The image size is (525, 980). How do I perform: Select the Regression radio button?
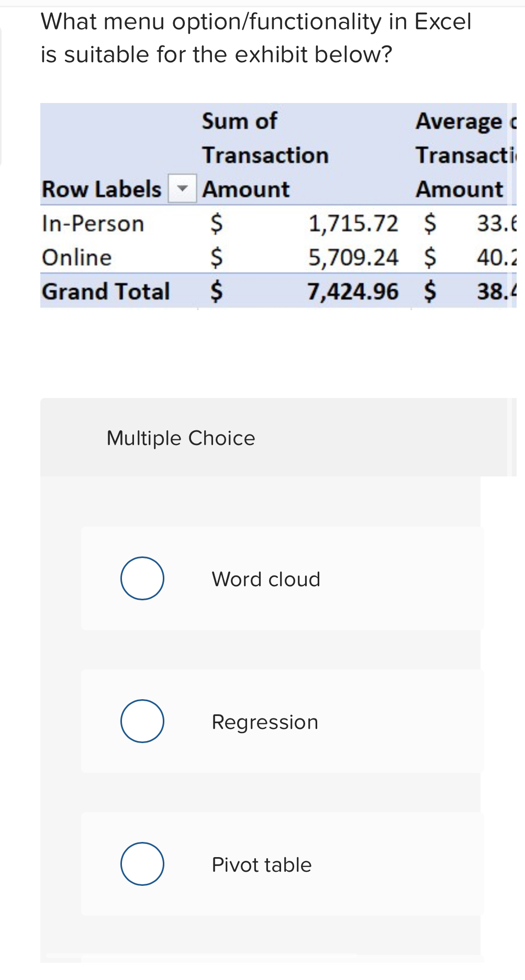pos(142,721)
